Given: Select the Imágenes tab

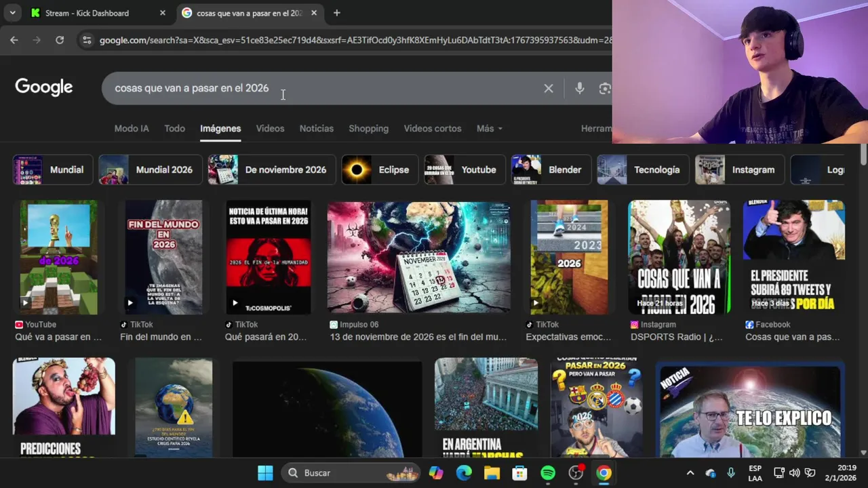Looking at the screenshot, I should point(220,128).
